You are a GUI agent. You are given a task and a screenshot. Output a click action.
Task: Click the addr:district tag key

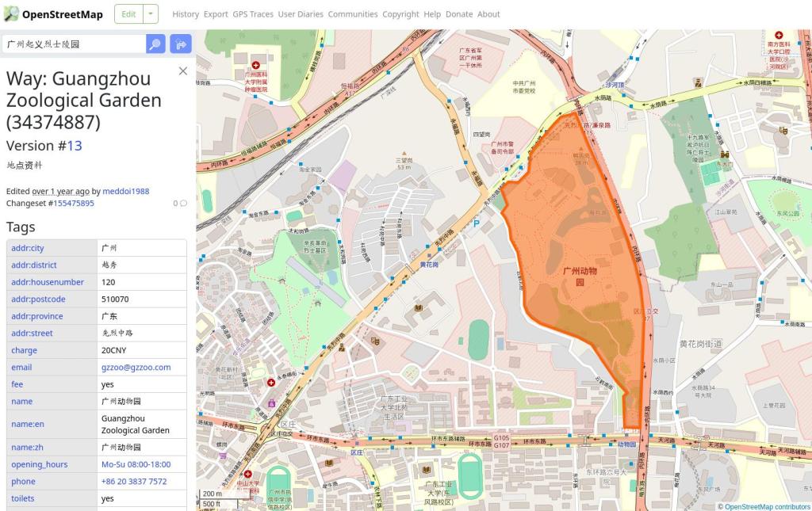click(x=33, y=265)
